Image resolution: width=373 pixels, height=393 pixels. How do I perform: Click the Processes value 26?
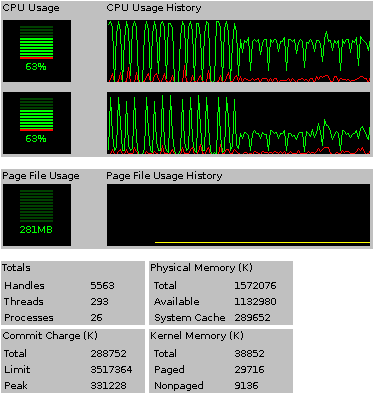96,318
